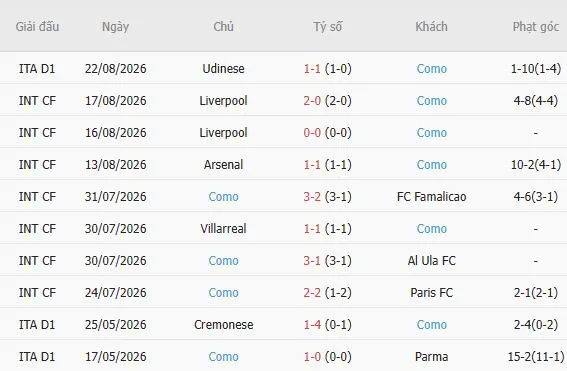Click Villarreal team name

coord(223,229)
